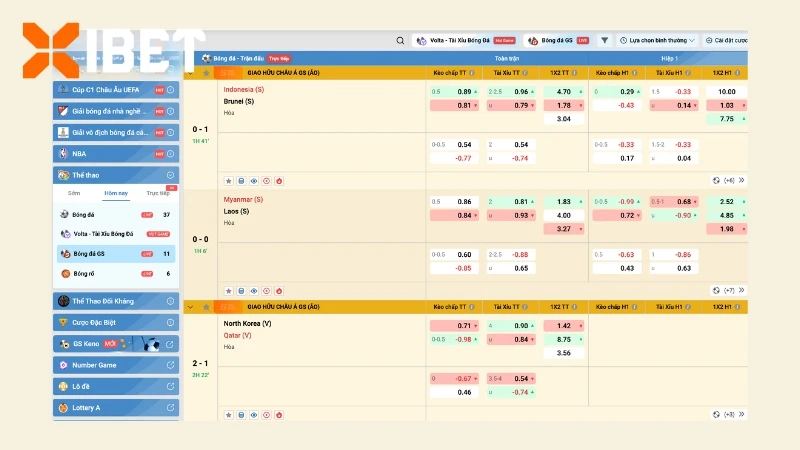Click Indonesia handicap odds 0.89

tap(454, 92)
